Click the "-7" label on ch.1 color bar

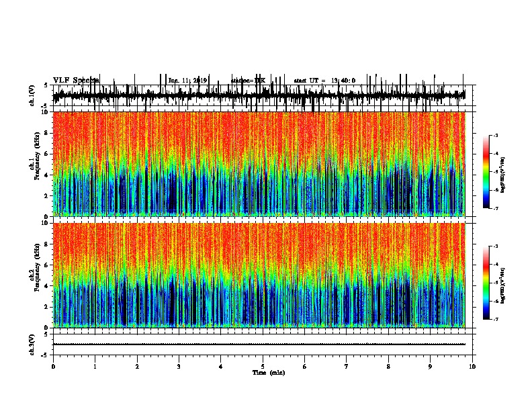point(496,208)
